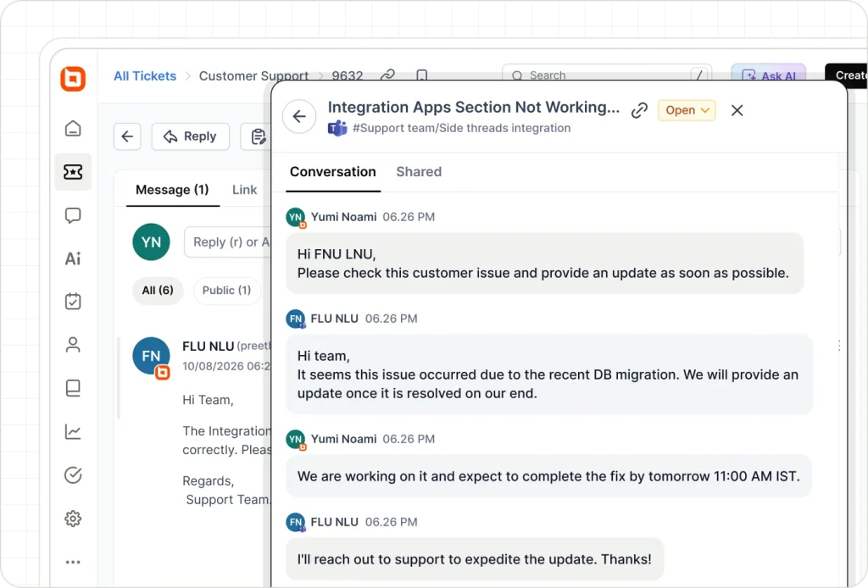Click the orange BoldDesk logo icon

(x=73, y=78)
